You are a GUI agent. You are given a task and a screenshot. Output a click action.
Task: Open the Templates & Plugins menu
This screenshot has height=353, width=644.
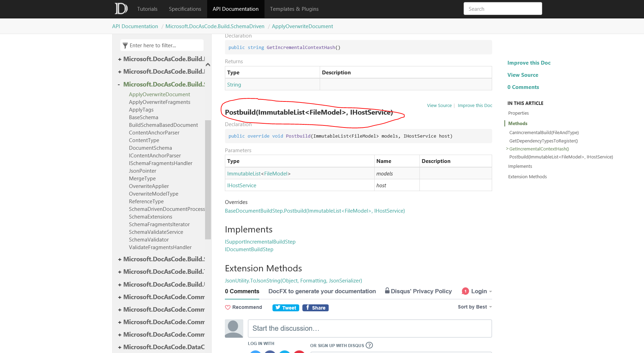294,9
